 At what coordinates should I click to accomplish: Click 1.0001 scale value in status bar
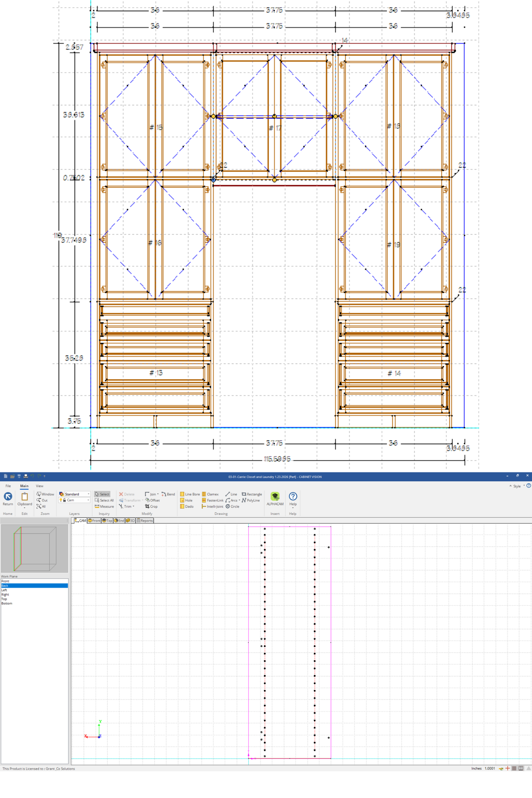pos(490,768)
